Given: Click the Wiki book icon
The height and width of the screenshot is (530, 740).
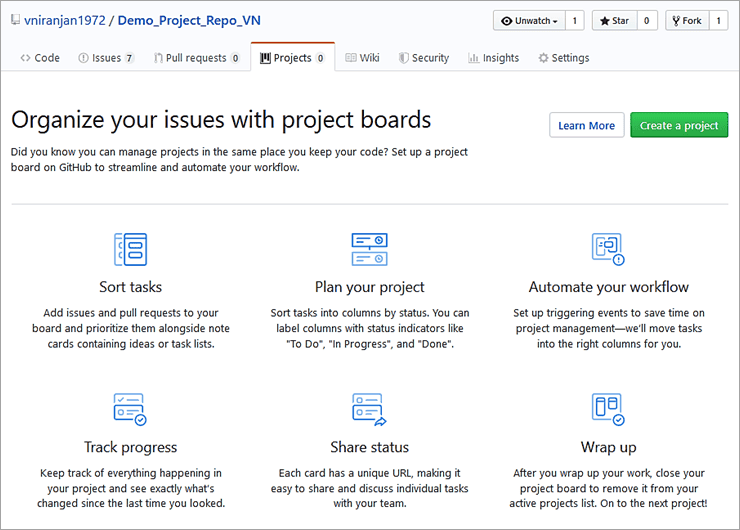Looking at the screenshot, I should click(351, 58).
